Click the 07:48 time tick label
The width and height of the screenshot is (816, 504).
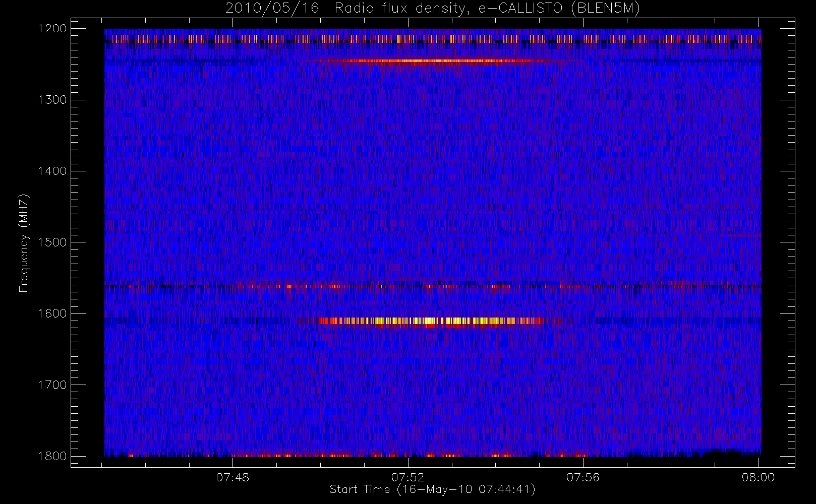tap(232, 477)
